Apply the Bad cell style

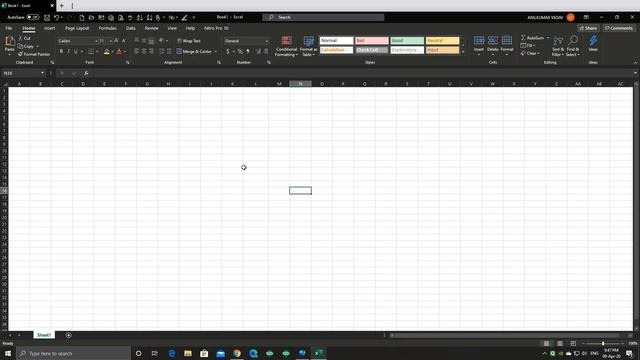click(371, 40)
